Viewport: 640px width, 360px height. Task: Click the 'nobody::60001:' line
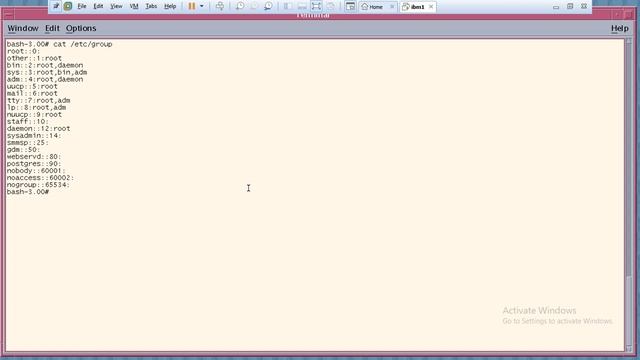pyautogui.click(x=36, y=171)
